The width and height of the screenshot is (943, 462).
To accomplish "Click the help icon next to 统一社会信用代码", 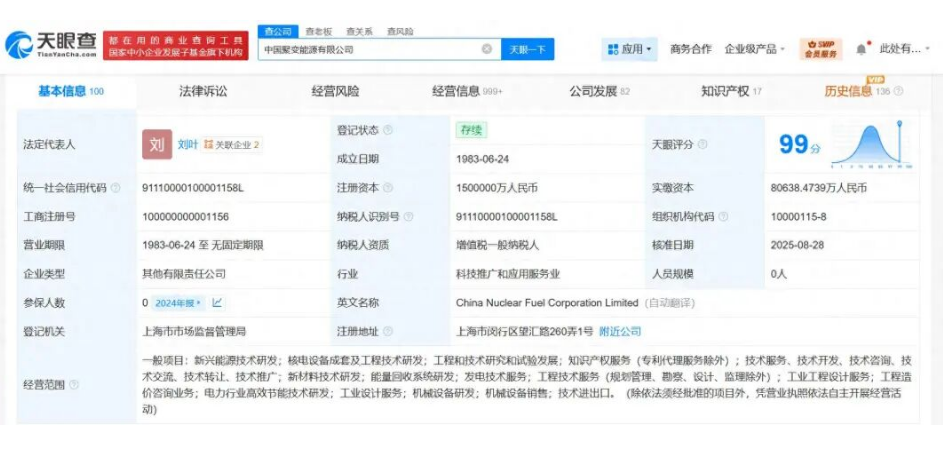I will [x=116, y=188].
